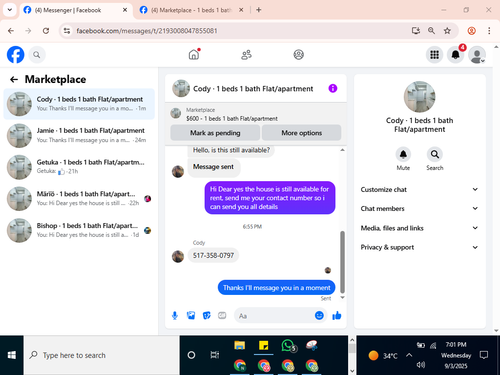Open the account profile avatar menu
This screenshot has height=375, width=500.
[477, 55]
